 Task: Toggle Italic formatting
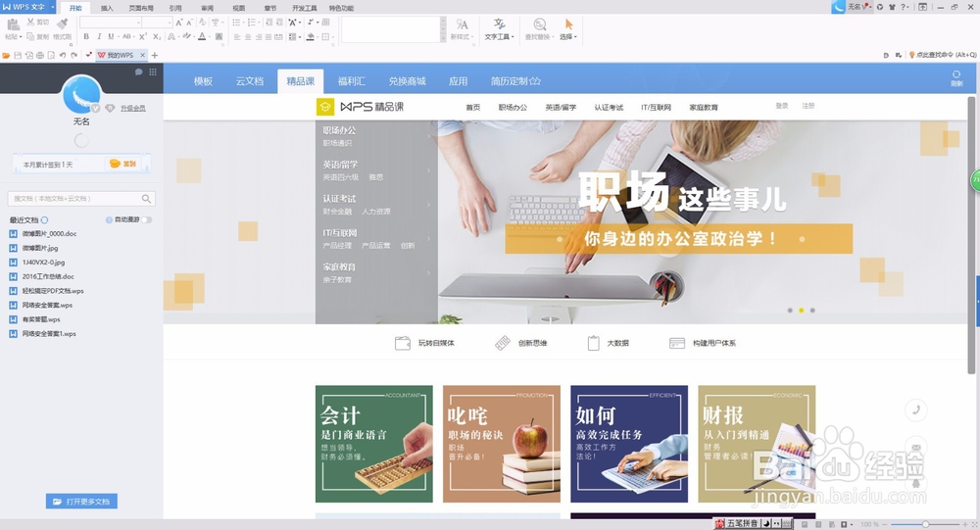(x=99, y=37)
